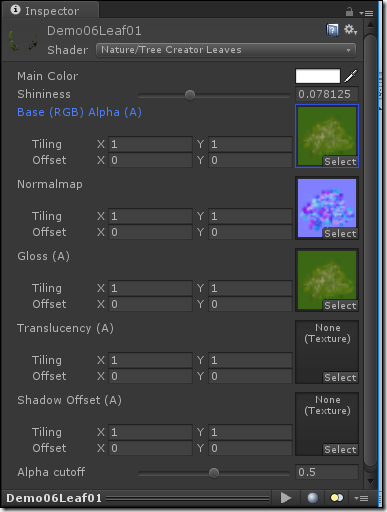The image size is (387, 512).
Task: Click the Shadow Offset (A) label
Action: coord(69,400)
